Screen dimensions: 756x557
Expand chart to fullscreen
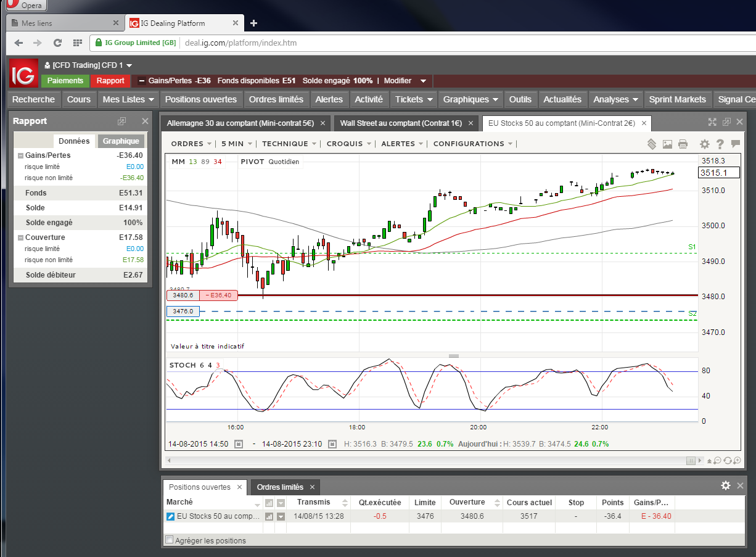(x=712, y=122)
